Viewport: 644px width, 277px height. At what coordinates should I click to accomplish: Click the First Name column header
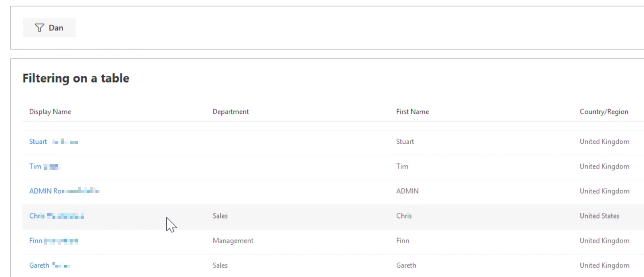(x=412, y=112)
